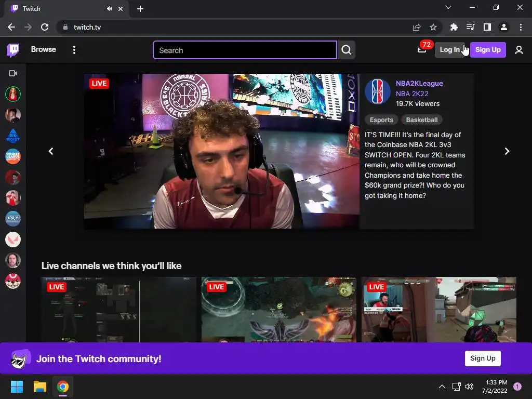Viewport: 532px width, 399px height.
Task: Select the Esports tag
Action: pyautogui.click(x=381, y=120)
